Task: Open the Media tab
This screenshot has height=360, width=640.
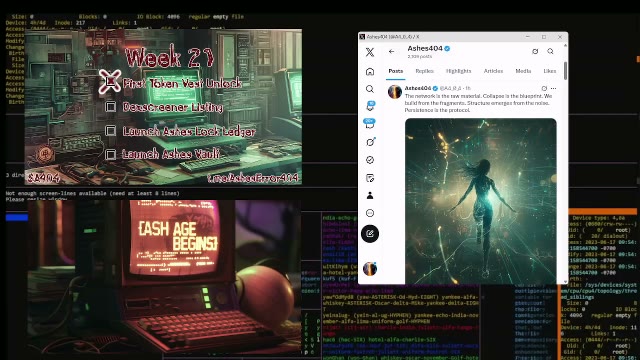Action: (x=523, y=71)
